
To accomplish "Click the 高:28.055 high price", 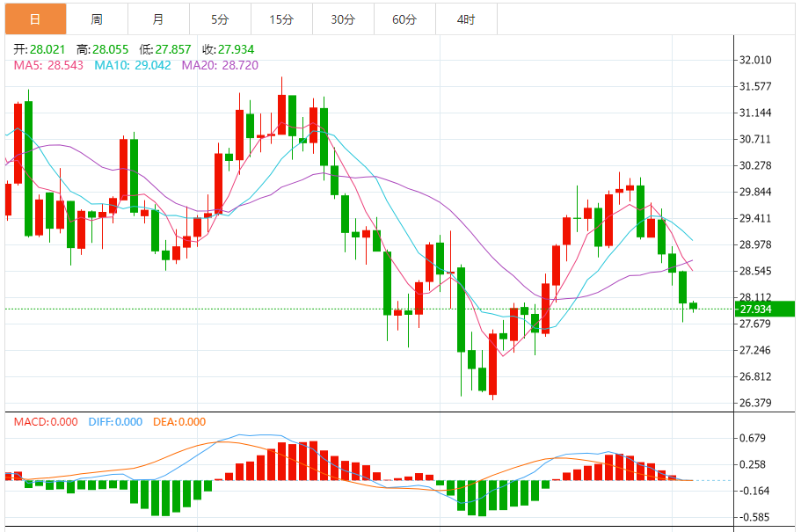I will point(102,49).
